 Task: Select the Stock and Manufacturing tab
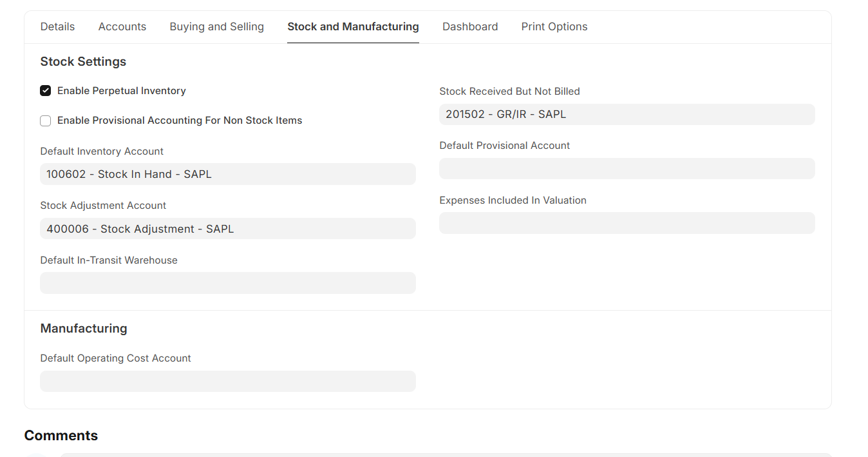[353, 26]
